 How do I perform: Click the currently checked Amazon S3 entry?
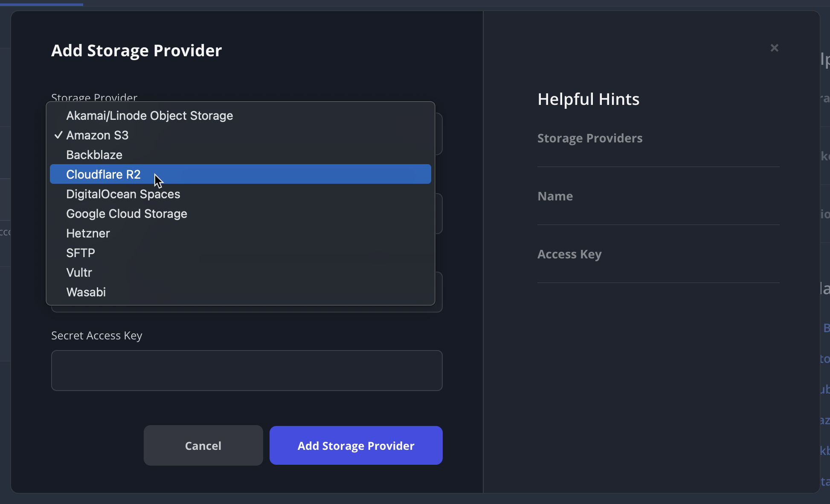tap(97, 135)
